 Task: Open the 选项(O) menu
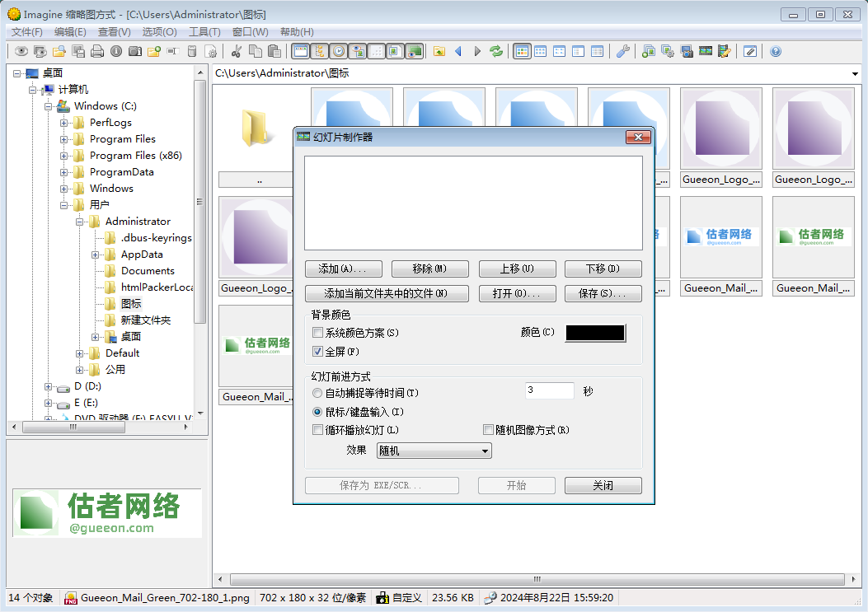pos(159,32)
